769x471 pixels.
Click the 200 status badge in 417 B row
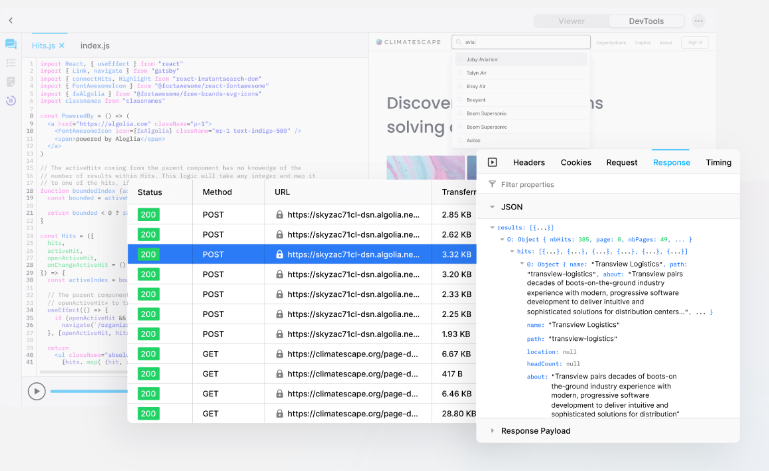point(149,374)
